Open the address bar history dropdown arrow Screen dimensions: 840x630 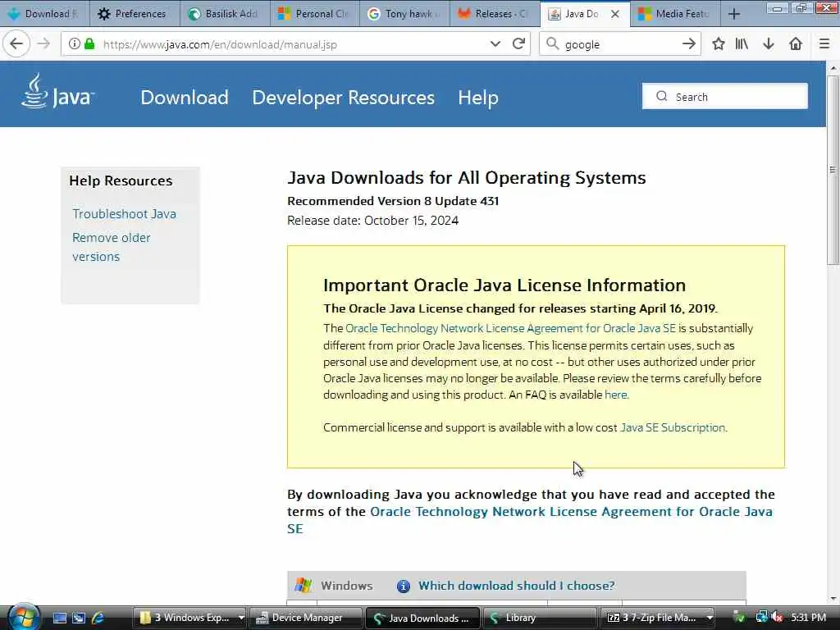click(495, 43)
